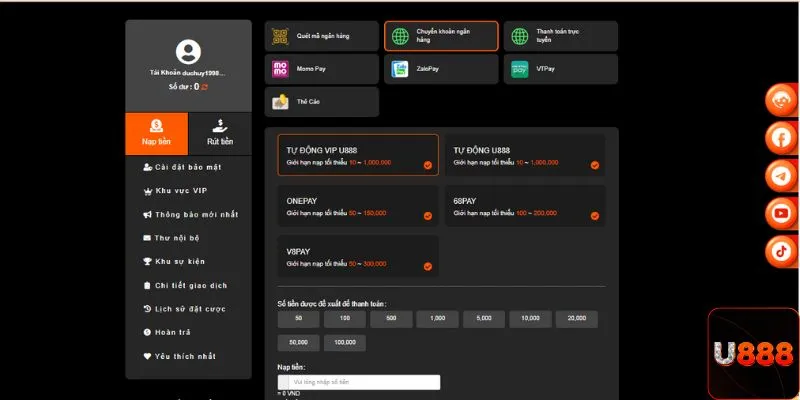800x400 pixels.
Task: Click the Cài đặt bảo mật user icon
Action: coord(148,167)
